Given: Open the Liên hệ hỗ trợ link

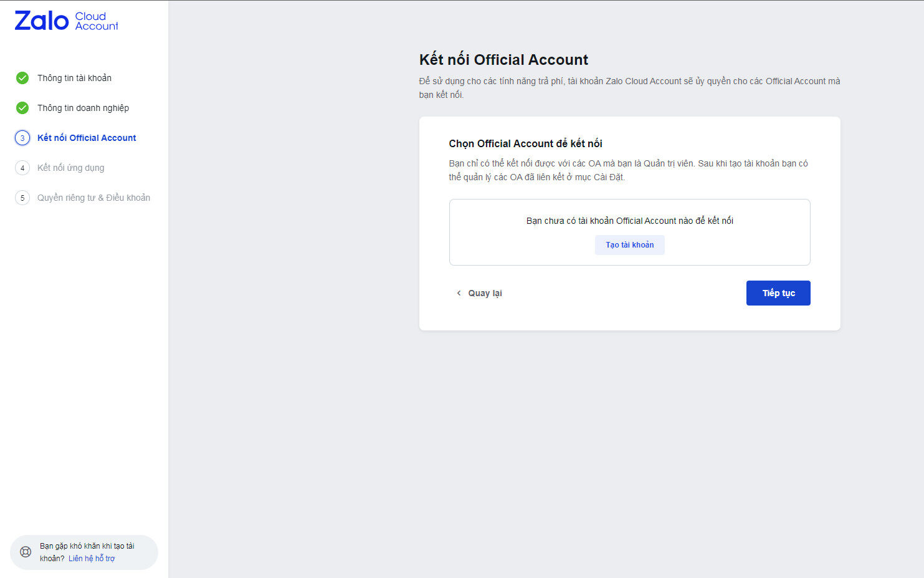Looking at the screenshot, I should 92,559.
